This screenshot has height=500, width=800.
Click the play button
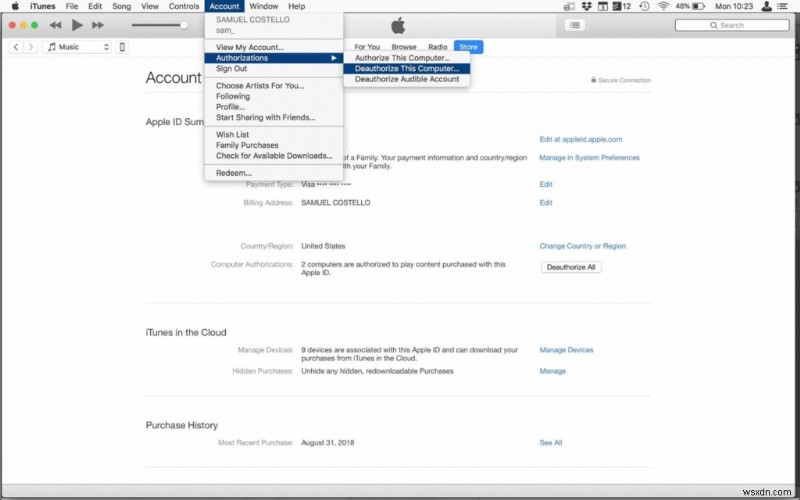(77, 24)
